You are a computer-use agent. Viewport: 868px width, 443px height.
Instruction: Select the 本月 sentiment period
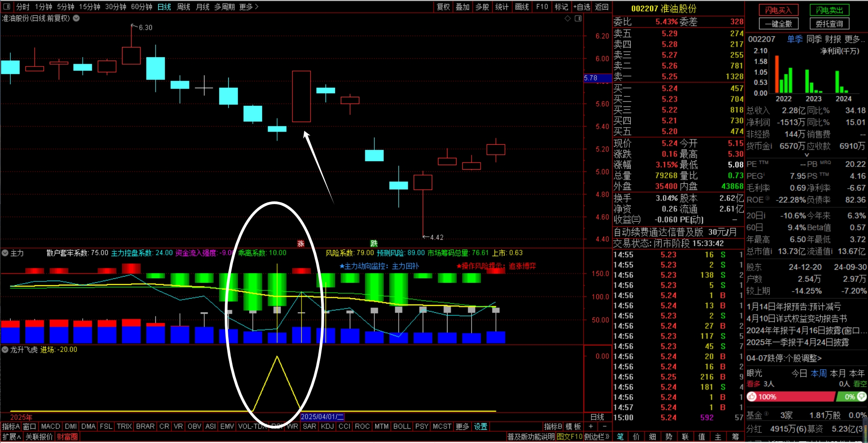[x=838, y=373]
